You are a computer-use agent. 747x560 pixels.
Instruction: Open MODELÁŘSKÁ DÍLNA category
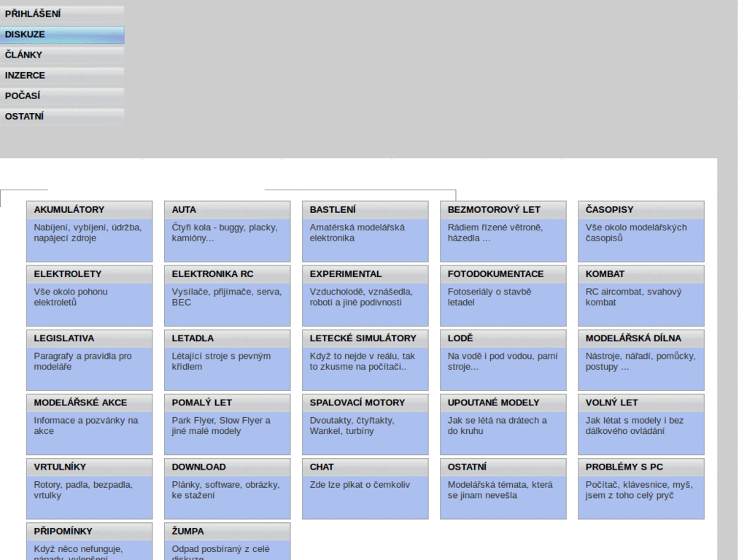coord(633,338)
